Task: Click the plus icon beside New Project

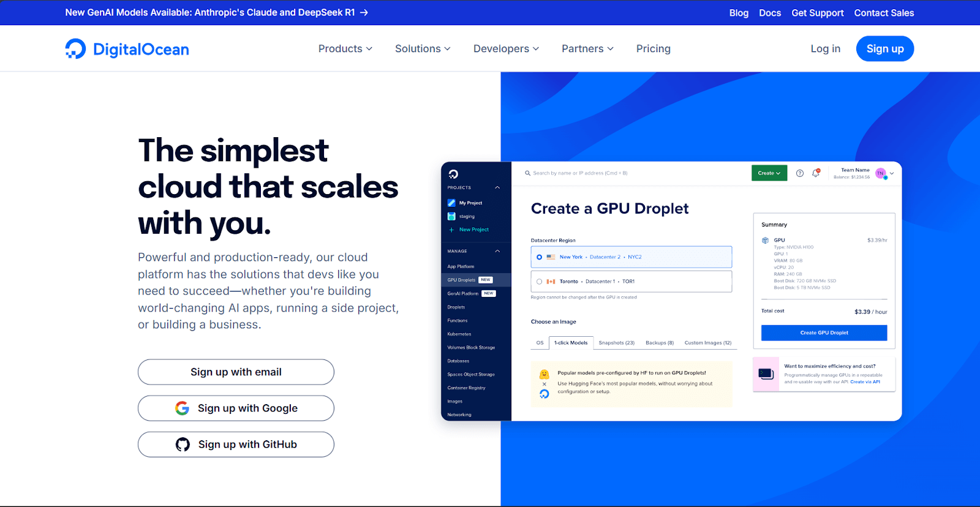Action: click(451, 230)
